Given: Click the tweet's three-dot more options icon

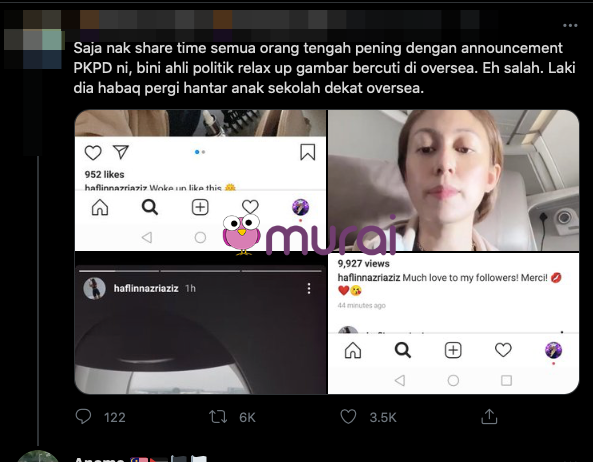Looking at the screenshot, I should 570,25.
